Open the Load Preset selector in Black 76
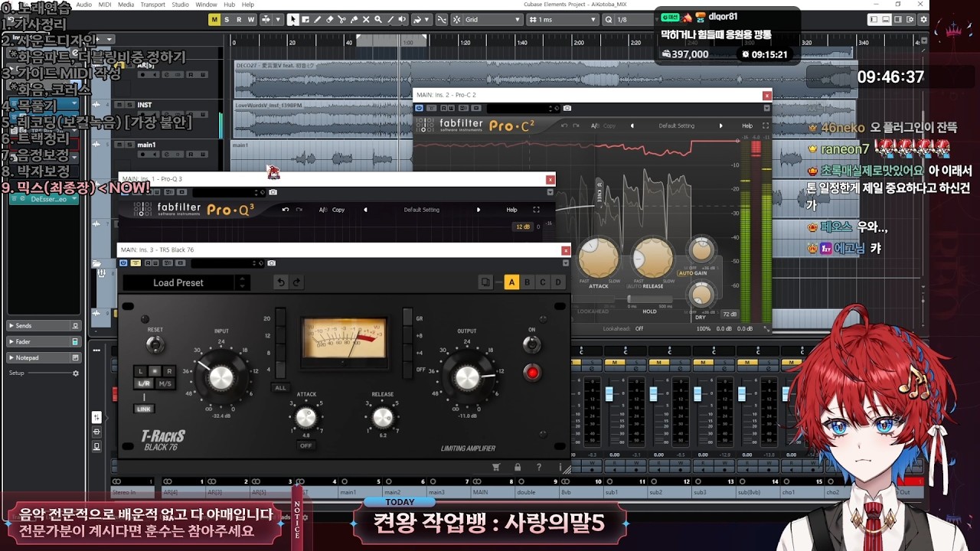 [x=186, y=282]
